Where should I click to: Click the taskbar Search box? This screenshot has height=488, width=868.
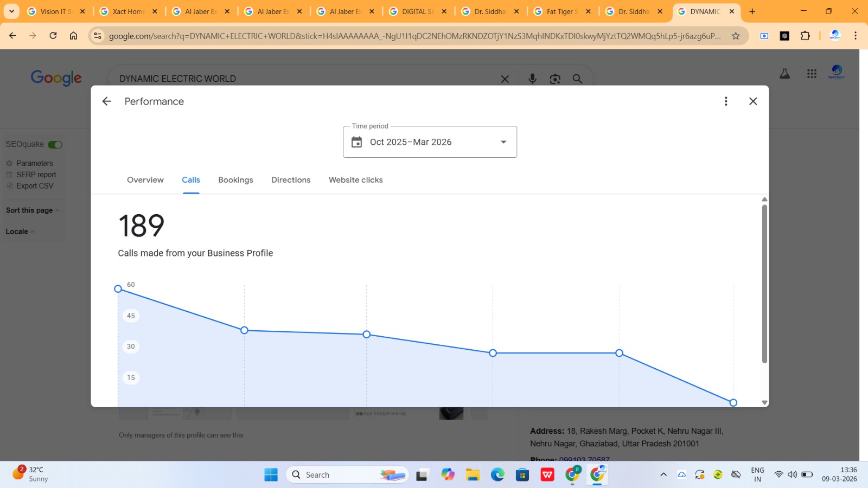(347, 475)
